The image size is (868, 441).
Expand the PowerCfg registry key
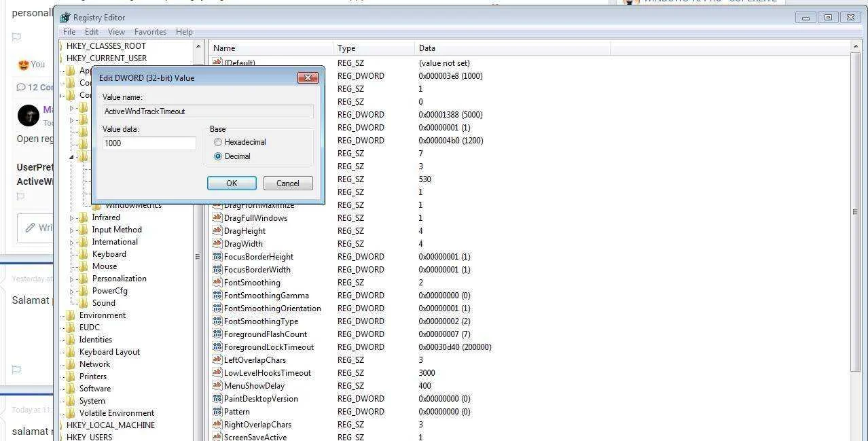click(72, 292)
